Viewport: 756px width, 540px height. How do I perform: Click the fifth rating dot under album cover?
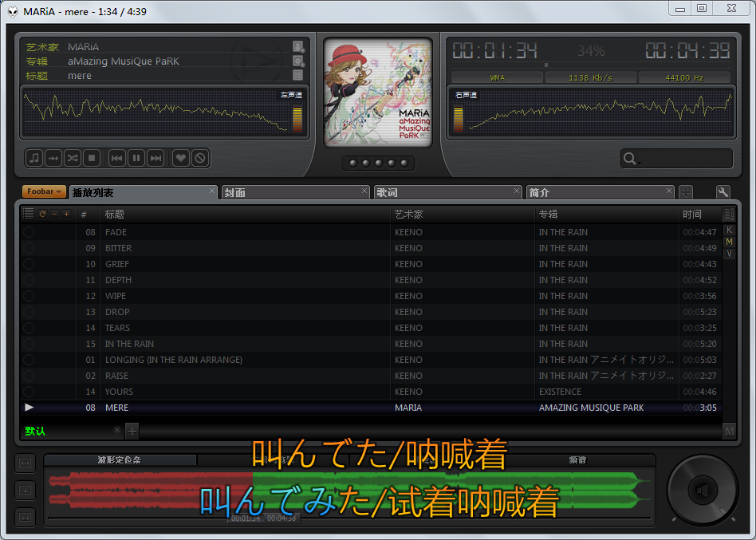404,163
